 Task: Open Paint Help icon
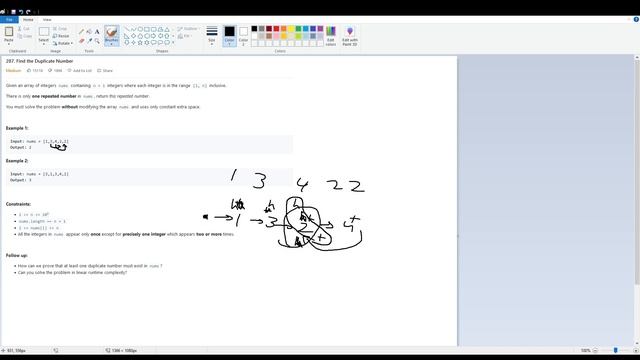tap(636, 19)
